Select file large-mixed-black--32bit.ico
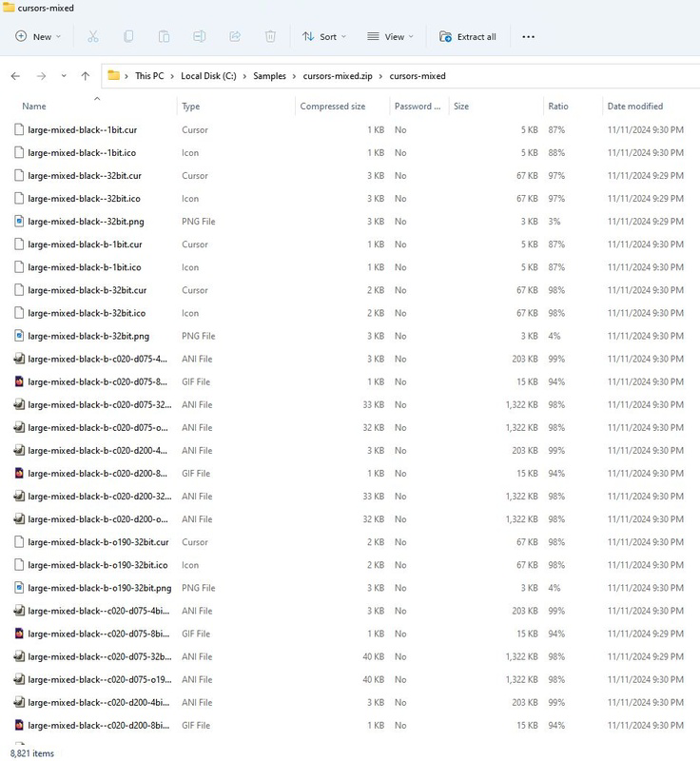Screen dimensions: 700x761 [85, 199]
